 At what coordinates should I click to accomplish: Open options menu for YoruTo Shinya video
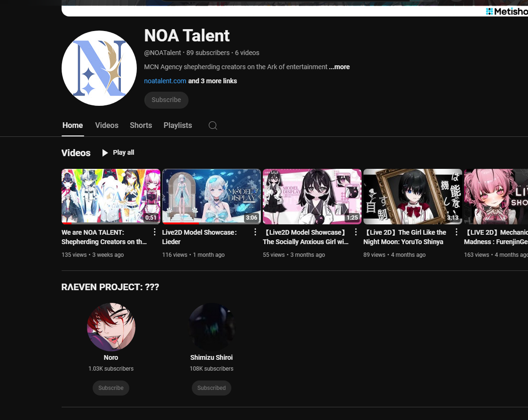pyautogui.click(x=456, y=232)
